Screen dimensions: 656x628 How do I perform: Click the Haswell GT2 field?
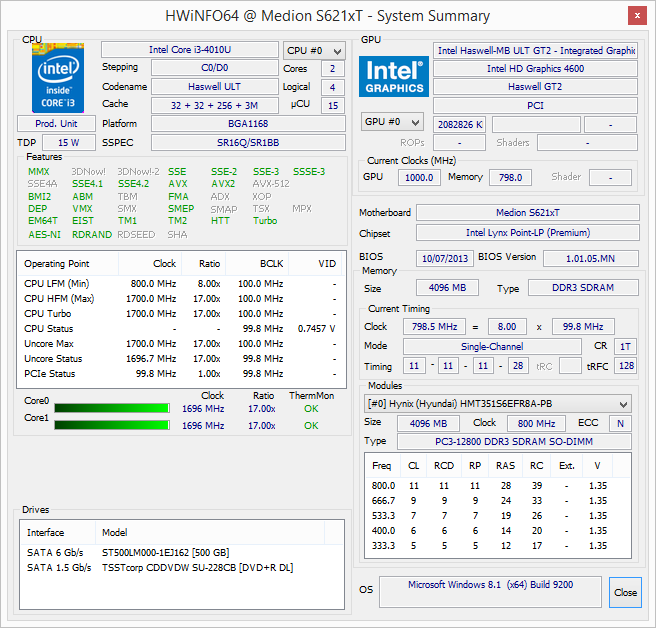[535, 87]
